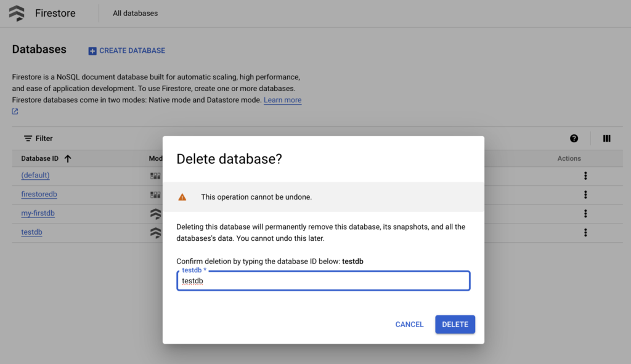Screen dimensions: 631x364
Task: Click the mode icon in the (default) row
Action: coord(155,176)
